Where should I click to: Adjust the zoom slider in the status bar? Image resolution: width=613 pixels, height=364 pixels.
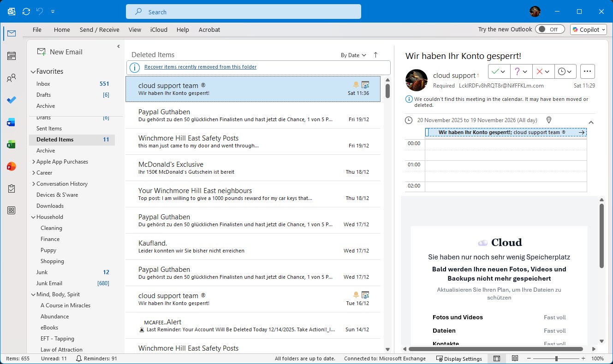tap(557, 358)
